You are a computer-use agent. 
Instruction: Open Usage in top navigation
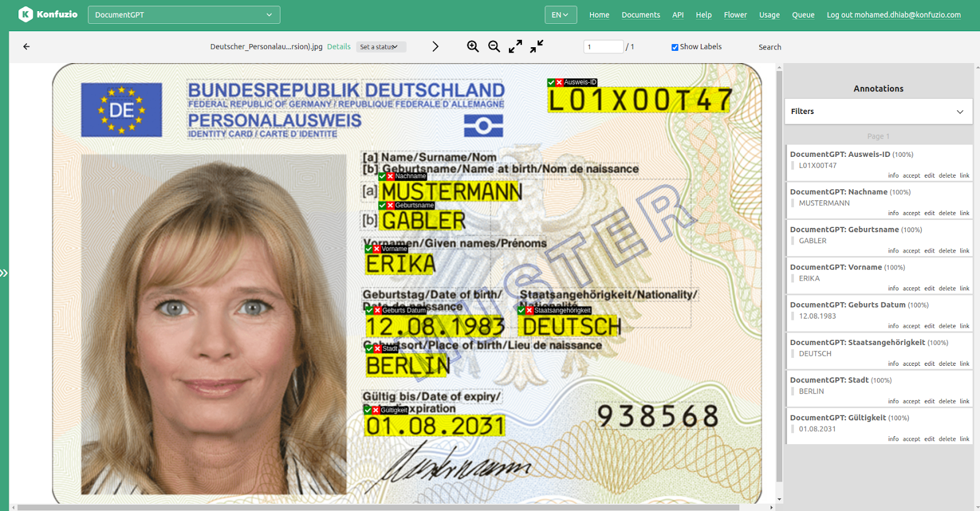(769, 15)
